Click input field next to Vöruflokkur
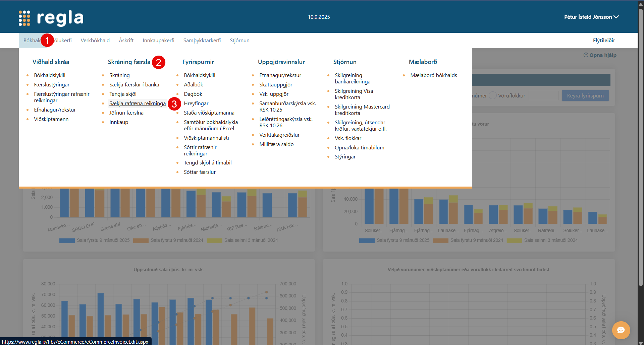Screen dimensions: 644x345 (543, 96)
